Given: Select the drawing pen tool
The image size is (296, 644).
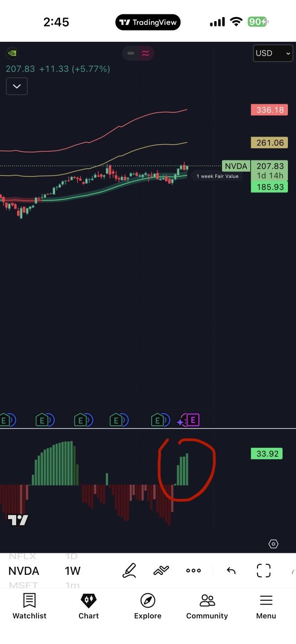Looking at the screenshot, I should coord(129,570).
